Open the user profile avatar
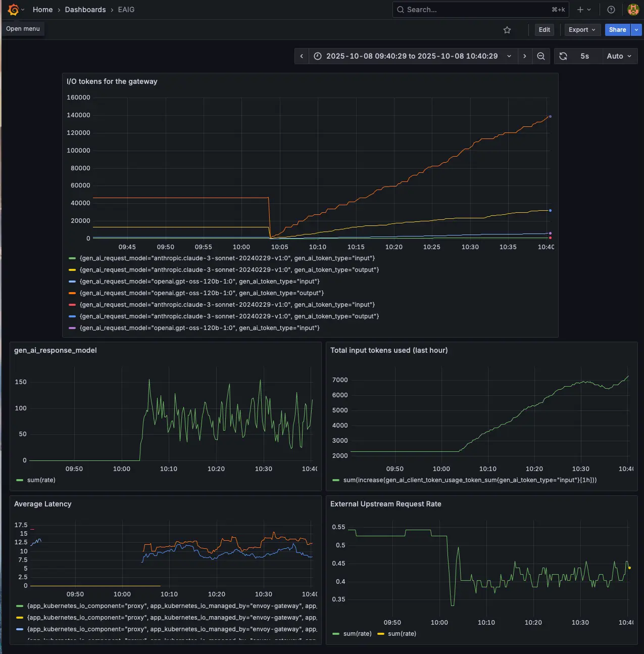This screenshot has width=644, height=654. (633, 10)
